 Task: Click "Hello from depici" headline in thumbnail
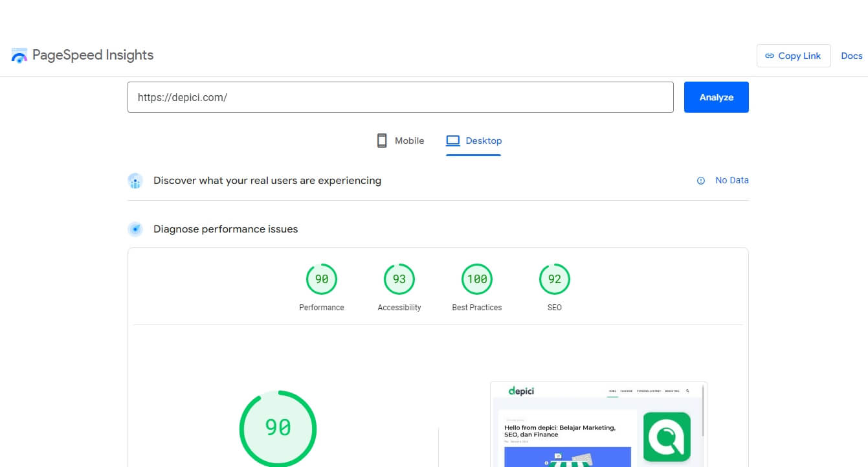pyautogui.click(x=560, y=431)
